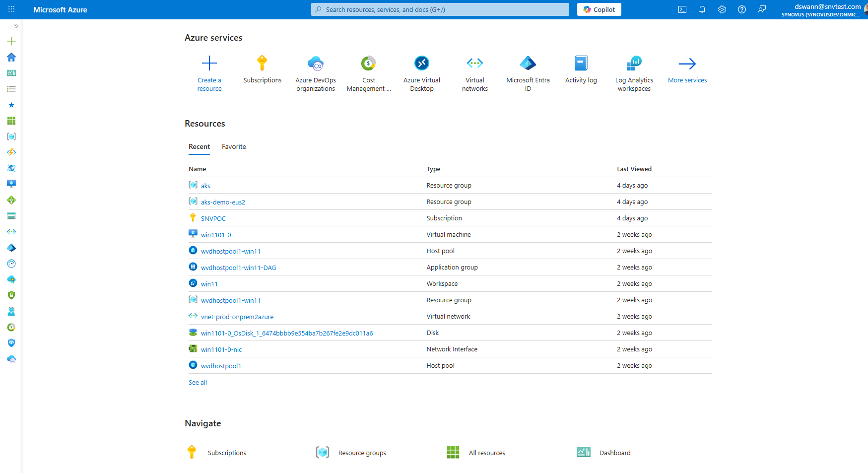Select the Recent resources tab
Image resolution: width=868 pixels, height=473 pixels.
(199, 146)
